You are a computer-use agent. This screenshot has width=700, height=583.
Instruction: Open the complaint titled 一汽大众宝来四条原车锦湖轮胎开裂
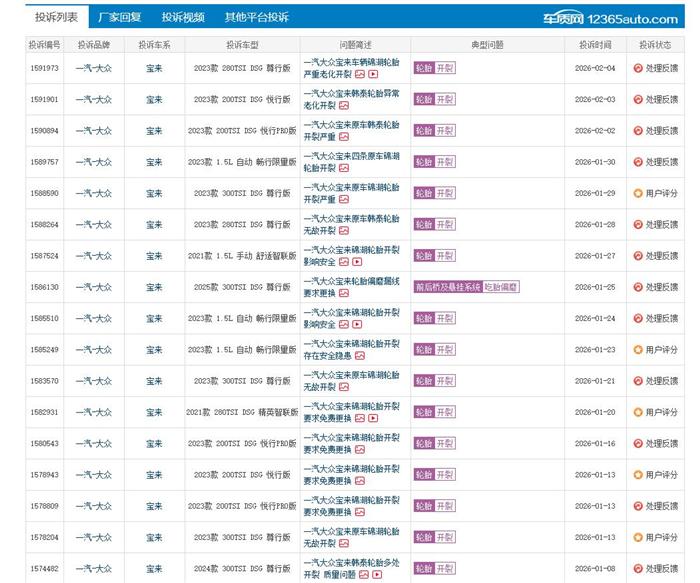point(350,155)
